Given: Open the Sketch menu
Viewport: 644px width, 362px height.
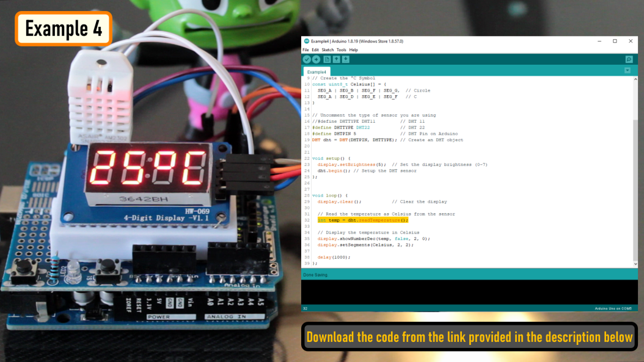Looking at the screenshot, I should (x=329, y=50).
